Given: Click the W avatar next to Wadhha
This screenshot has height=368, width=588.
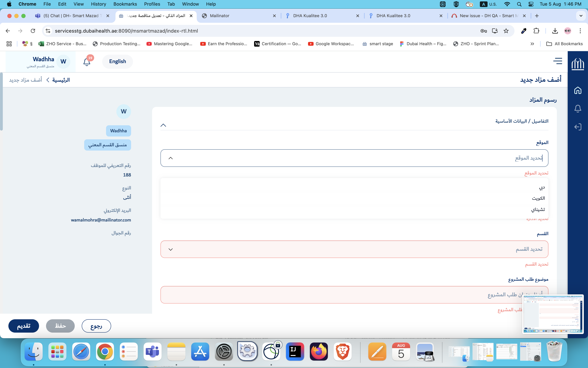Looking at the screenshot, I should [x=63, y=62].
